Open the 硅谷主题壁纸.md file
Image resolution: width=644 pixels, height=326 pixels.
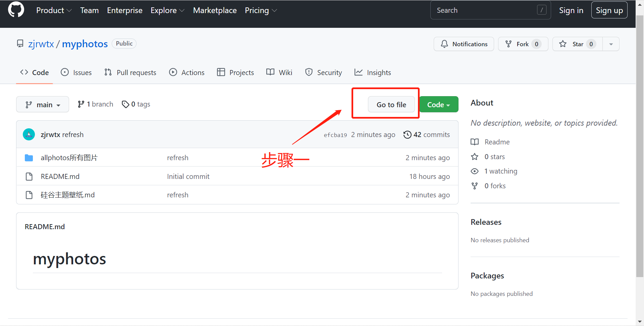pyautogui.click(x=68, y=195)
